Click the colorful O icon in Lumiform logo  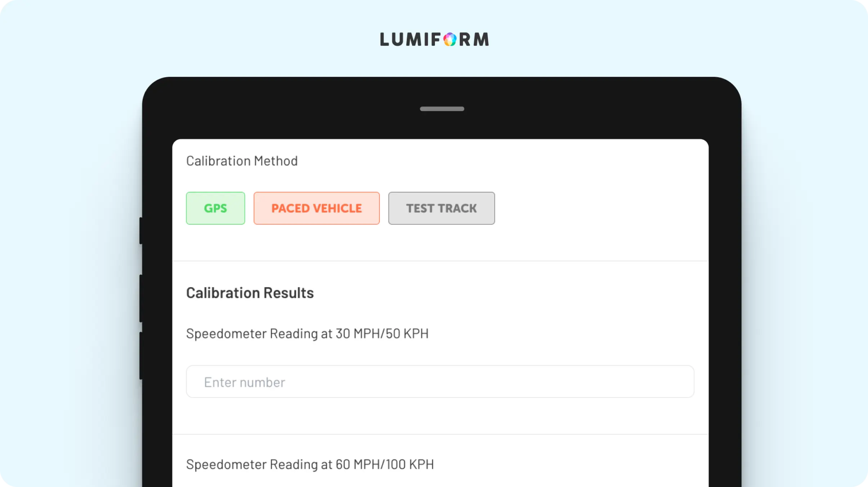[450, 39]
